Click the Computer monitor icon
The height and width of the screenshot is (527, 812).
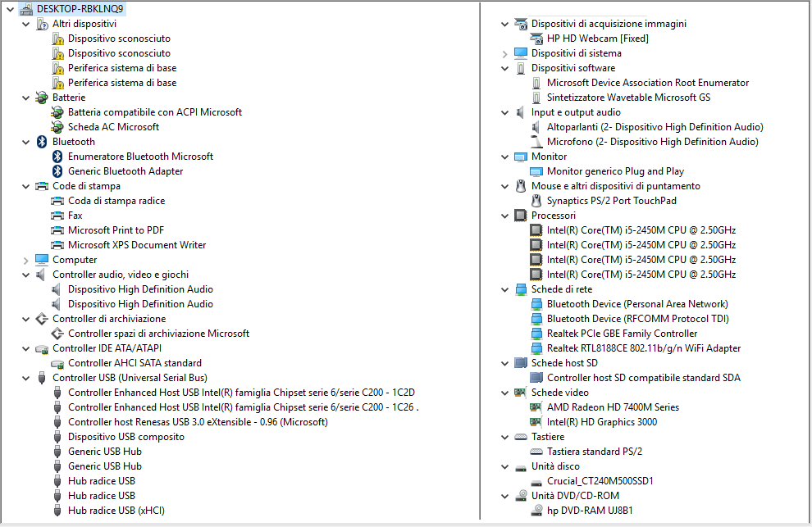(x=42, y=260)
